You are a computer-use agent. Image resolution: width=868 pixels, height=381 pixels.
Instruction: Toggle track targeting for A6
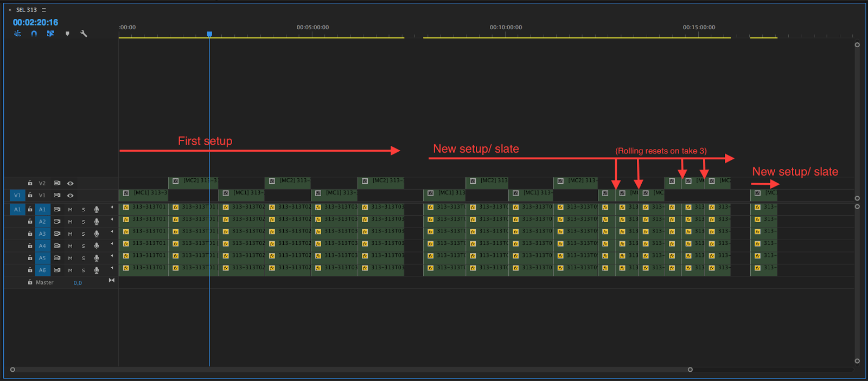point(42,270)
